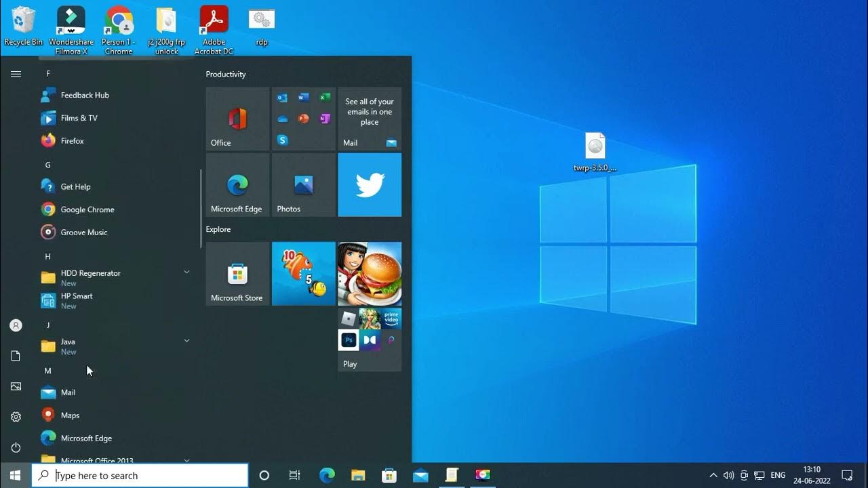
Task: Open Documents from Start sidebar
Action: [x=16, y=356]
